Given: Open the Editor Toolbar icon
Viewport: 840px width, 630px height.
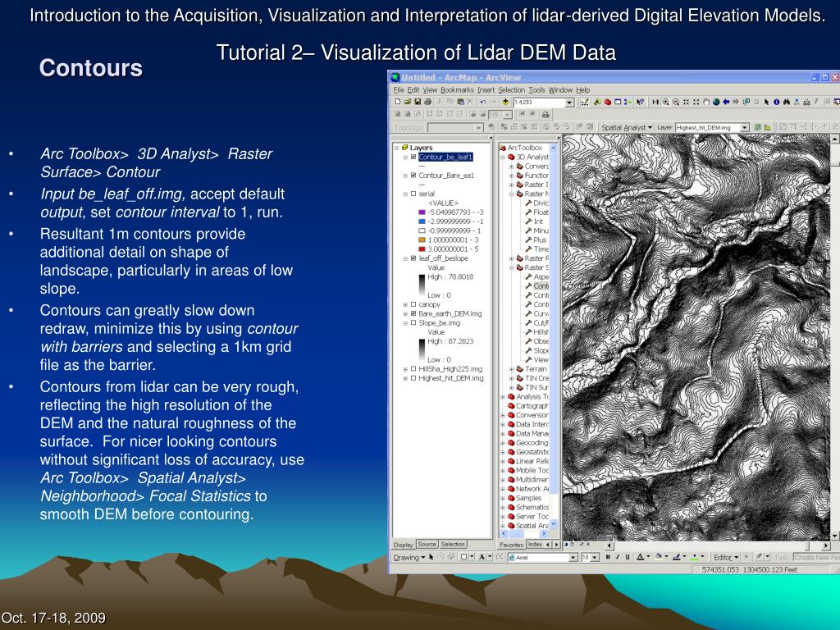Looking at the screenshot, I should 585,102.
